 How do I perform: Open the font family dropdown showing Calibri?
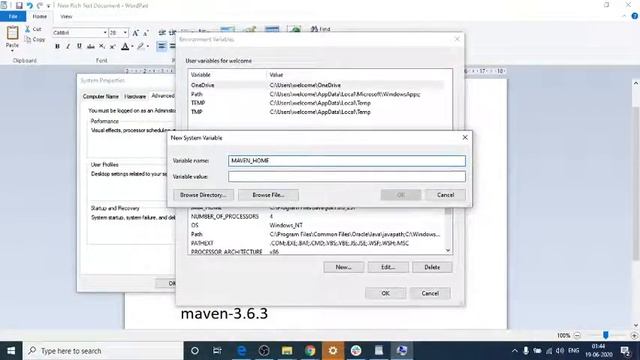pyautogui.click(x=105, y=33)
